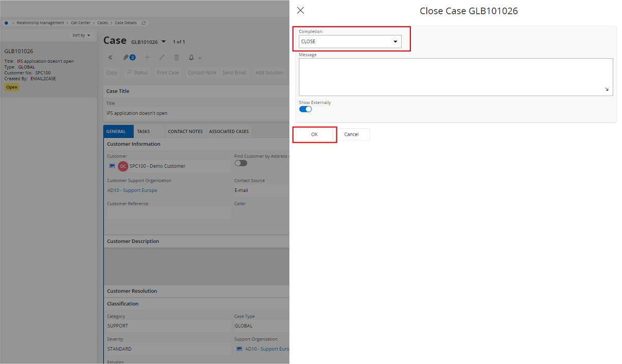Close the Close Case dialog X icon
Viewport: 622px width, 364px height.
[x=301, y=10]
